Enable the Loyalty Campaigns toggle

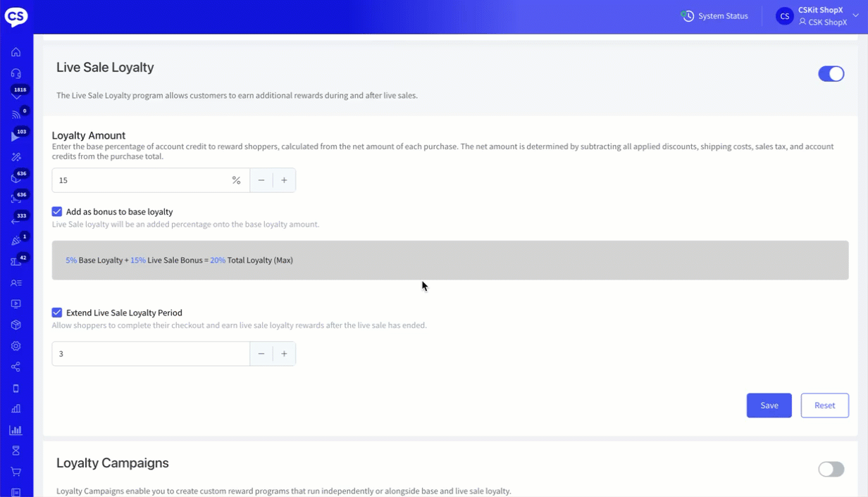pos(831,470)
